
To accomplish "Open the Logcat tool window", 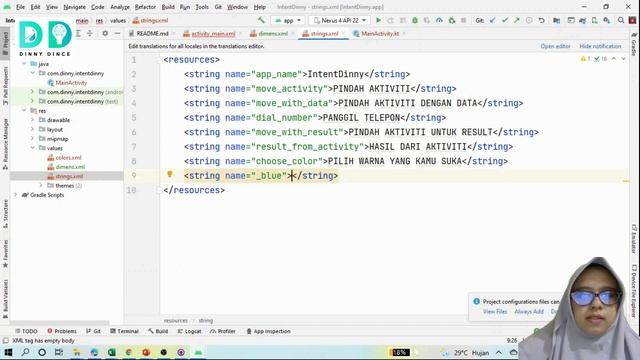I will click(x=189, y=331).
